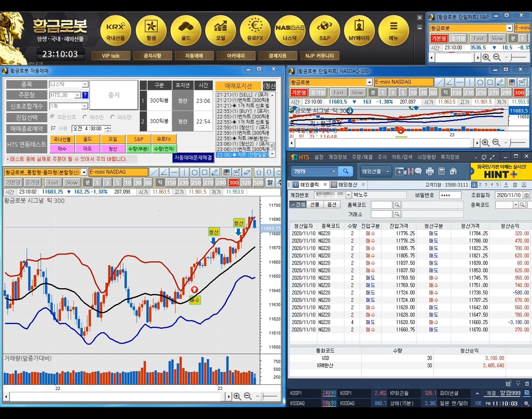532x419 pixels.
Task: Open the 항셍 gold button
Action: 151,31
